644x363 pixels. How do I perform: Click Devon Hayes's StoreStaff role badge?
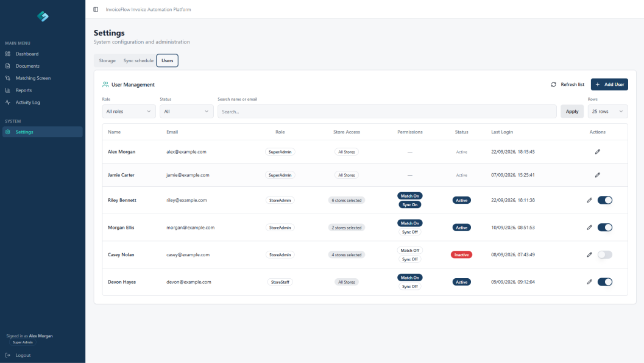(280, 282)
